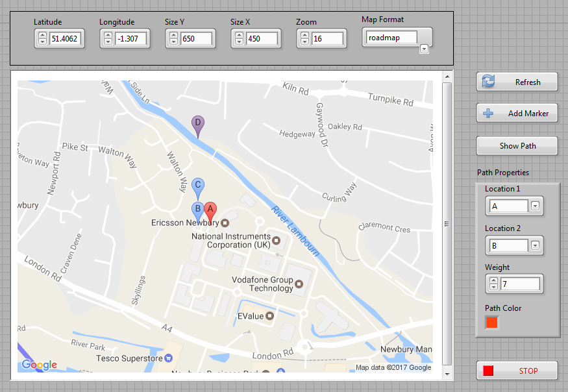Image resolution: width=568 pixels, height=392 pixels.
Task: Click the Size X input field
Action: tap(262, 38)
